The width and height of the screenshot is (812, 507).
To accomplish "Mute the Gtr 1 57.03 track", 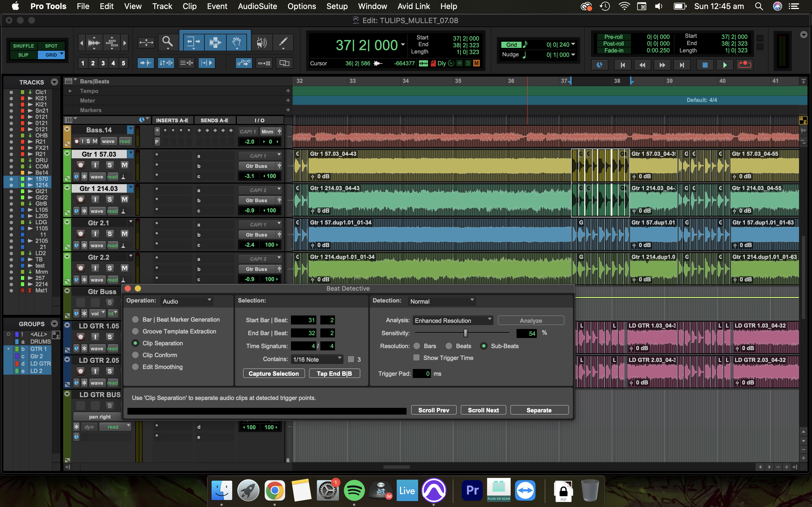I will coord(125,165).
